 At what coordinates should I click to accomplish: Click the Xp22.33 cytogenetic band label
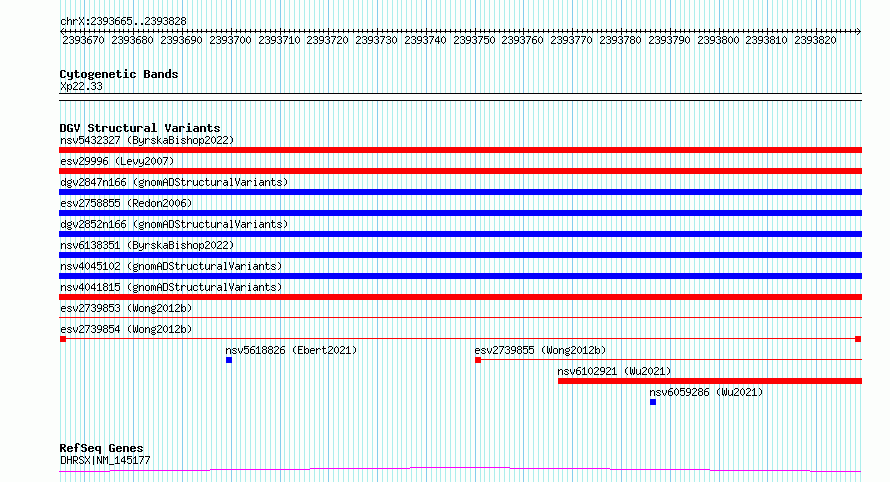tap(81, 86)
